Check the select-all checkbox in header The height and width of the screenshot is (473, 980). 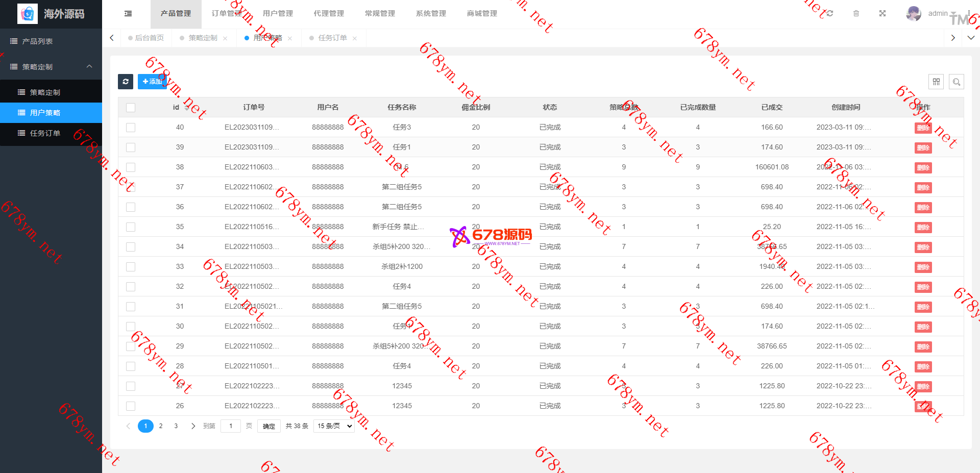click(131, 108)
